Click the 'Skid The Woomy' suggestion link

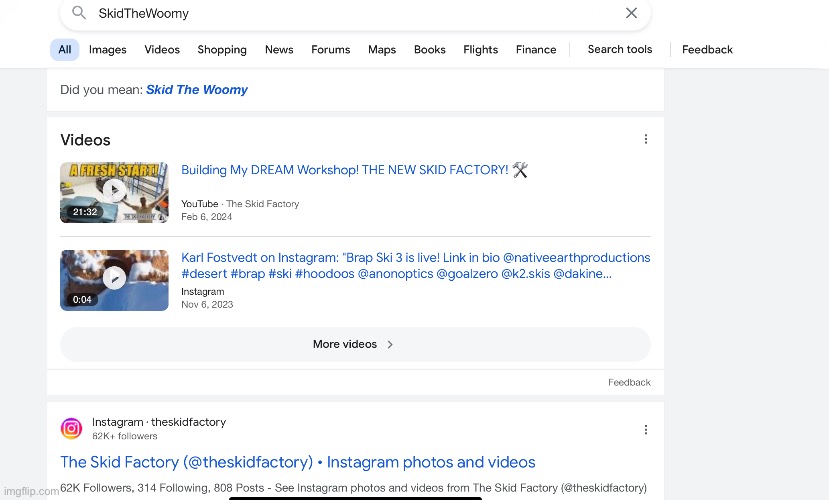tap(197, 89)
